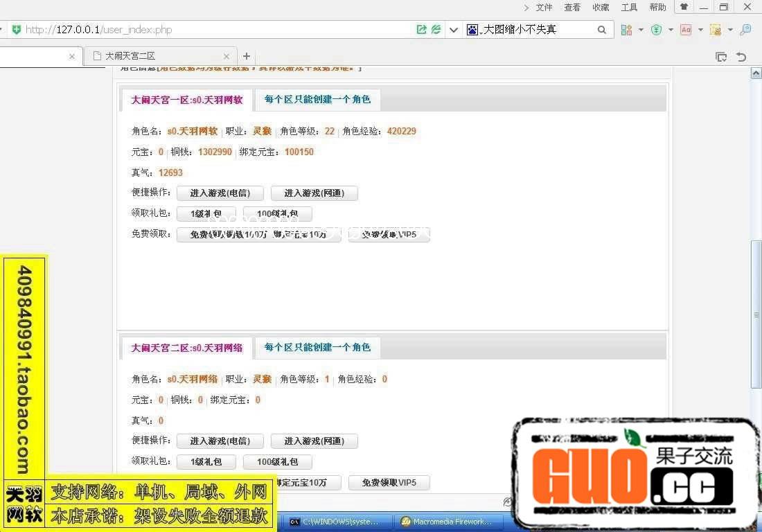The image size is (762, 532).
Task: Click 进入游戏(电信) button in 二区 section
Action: tap(220, 441)
